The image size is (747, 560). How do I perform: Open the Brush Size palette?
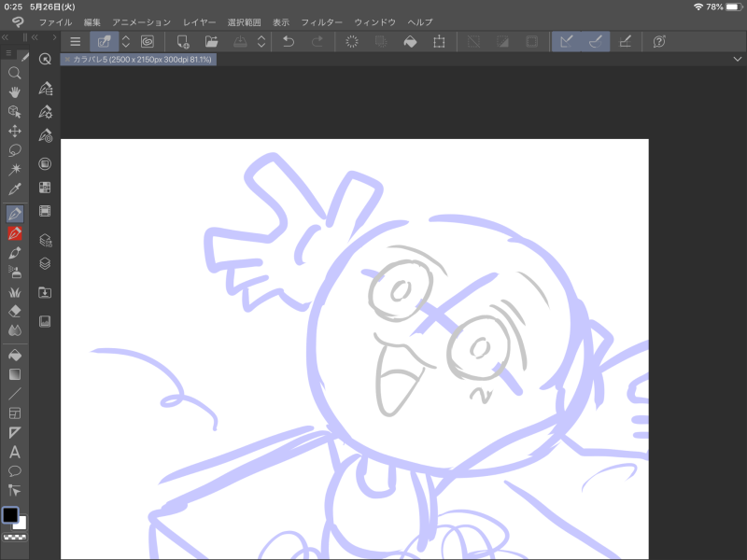coord(45,135)
